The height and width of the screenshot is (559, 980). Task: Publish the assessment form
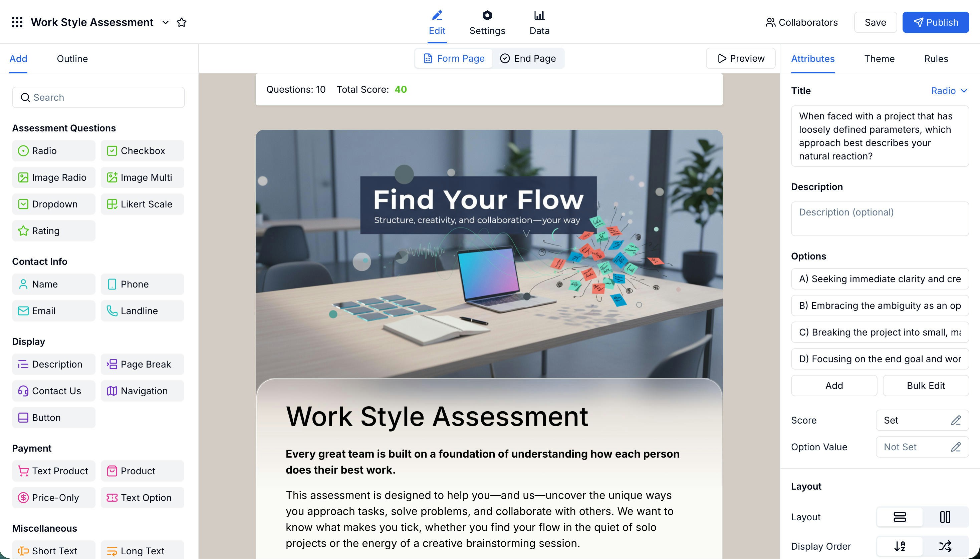[935, 22]
